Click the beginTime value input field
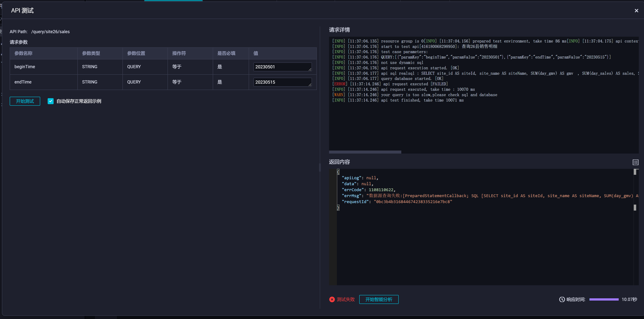Viewport: 644px width, 319px height. (x=283, y=67)
